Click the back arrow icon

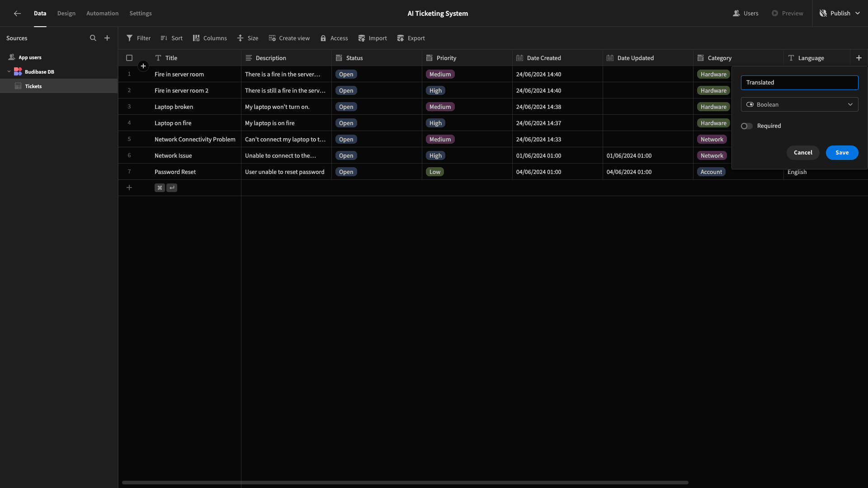tap(17, 14)
